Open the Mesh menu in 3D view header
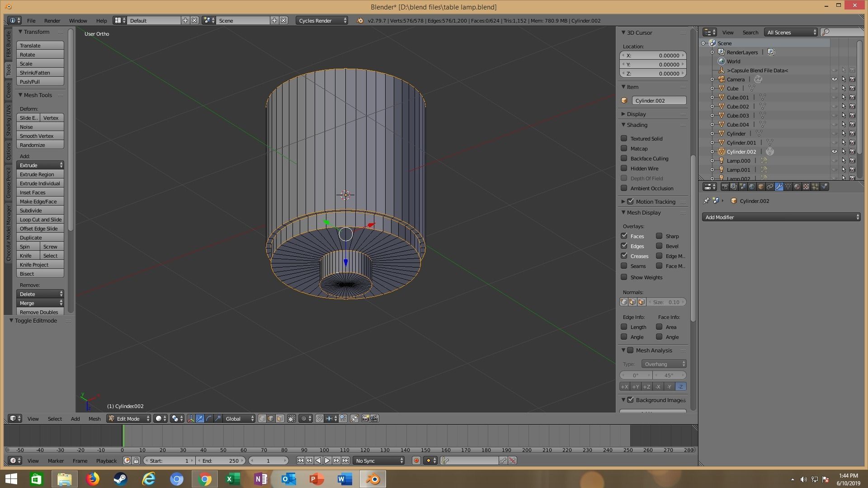 [94, 418]
